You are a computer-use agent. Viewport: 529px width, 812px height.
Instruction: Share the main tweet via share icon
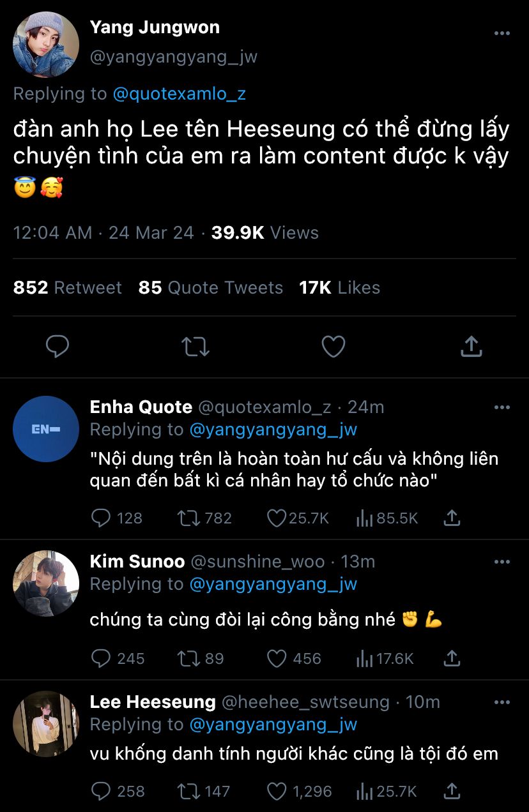click(471, 347)
